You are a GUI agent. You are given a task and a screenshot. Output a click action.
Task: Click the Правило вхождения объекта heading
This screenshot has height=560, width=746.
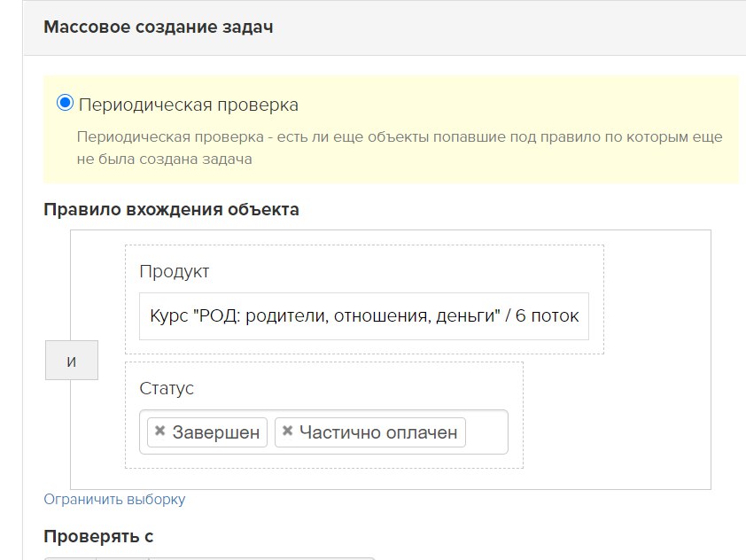pos(171,209)
